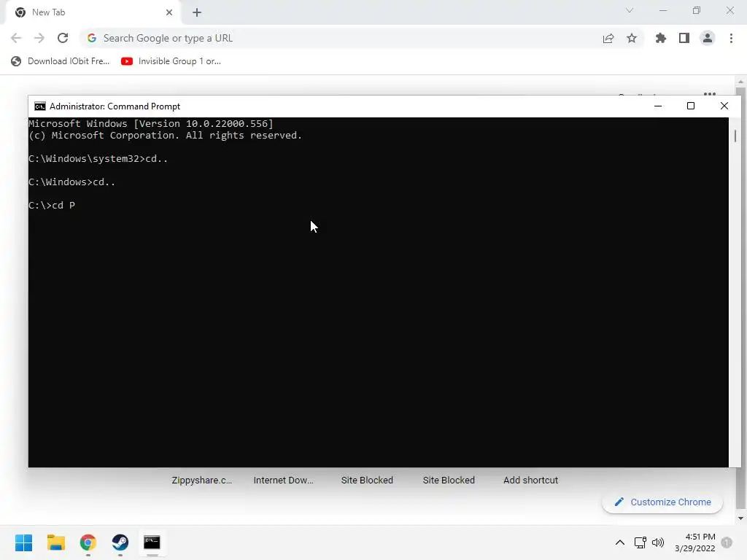
Task: Close the Command Prompt window
Action: click(x=724, y=106)
